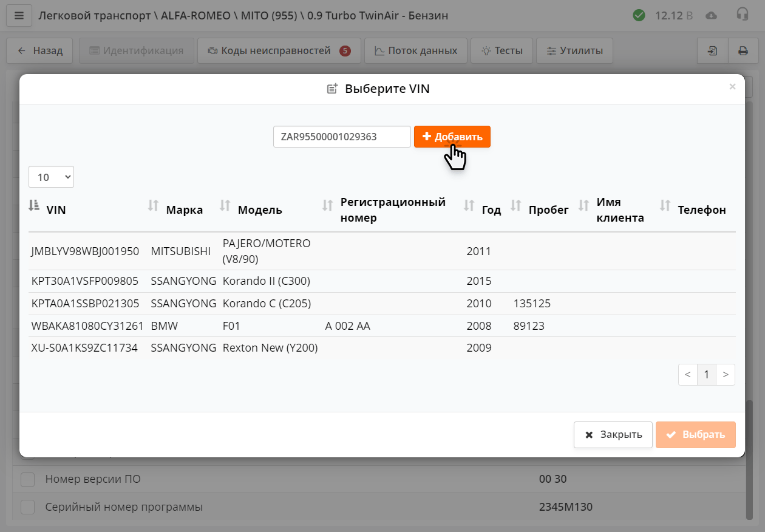This screenshot has width=765, height=532.
Task: Open the rows-per-page dropdown showing 10
Action: point(51,177)
